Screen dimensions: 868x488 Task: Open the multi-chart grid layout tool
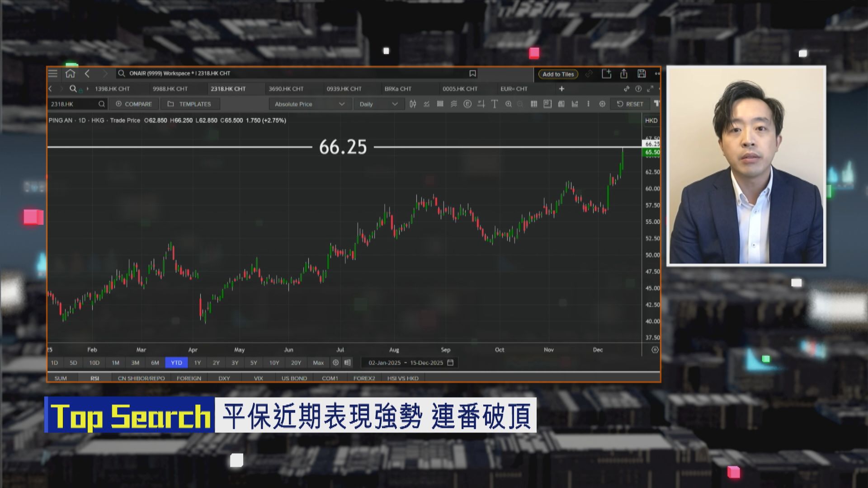click(534, 104)
